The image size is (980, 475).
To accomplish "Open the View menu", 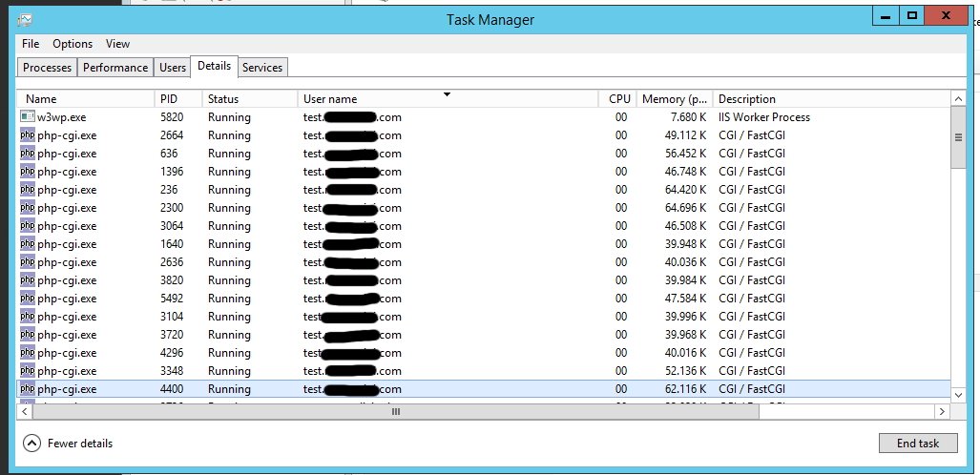I will tap(117, 44).
